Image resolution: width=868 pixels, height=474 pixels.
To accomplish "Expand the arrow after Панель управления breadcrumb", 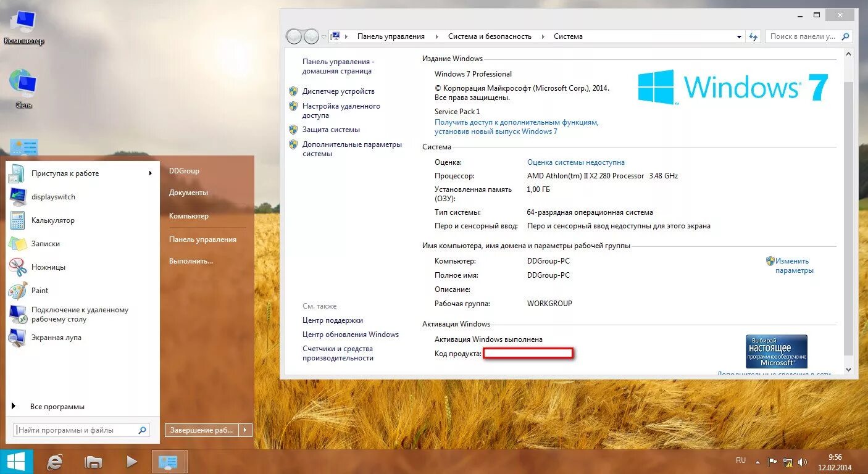I will tap(436, 36).
